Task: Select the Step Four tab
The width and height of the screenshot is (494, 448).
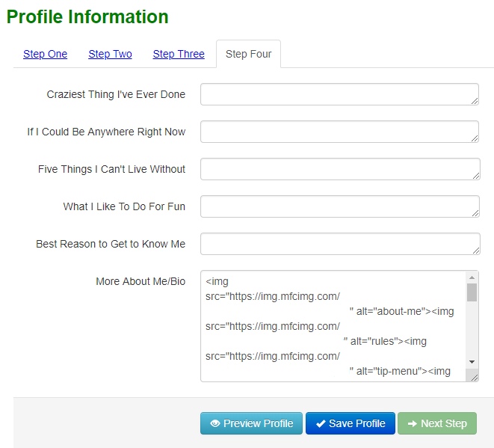Action: (x=248, y=54)
